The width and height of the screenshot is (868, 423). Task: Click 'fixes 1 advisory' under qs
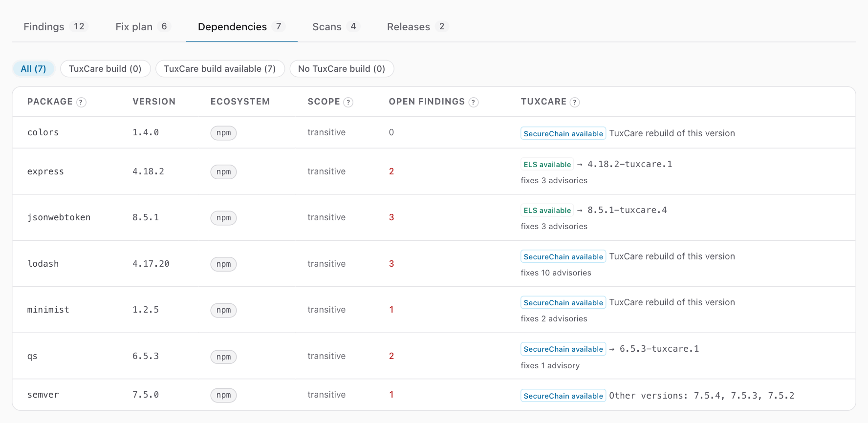click(x=550, y=365)
